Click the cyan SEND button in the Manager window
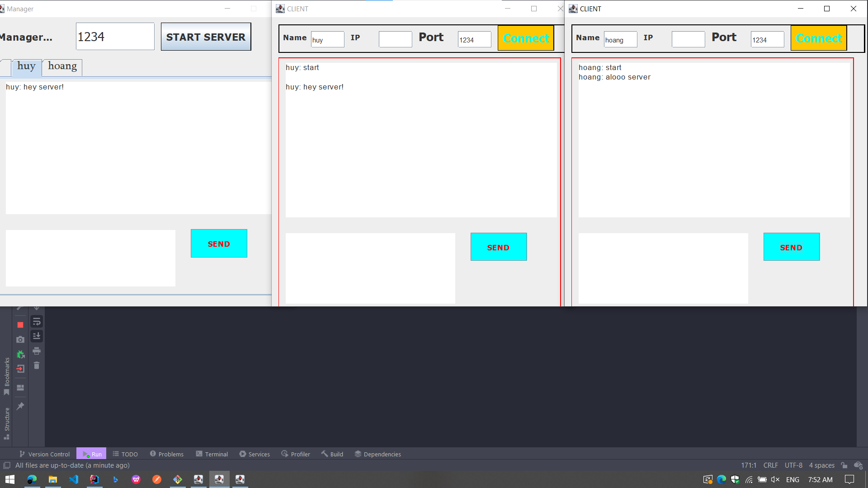868x488 pixels. pos(219,244)
